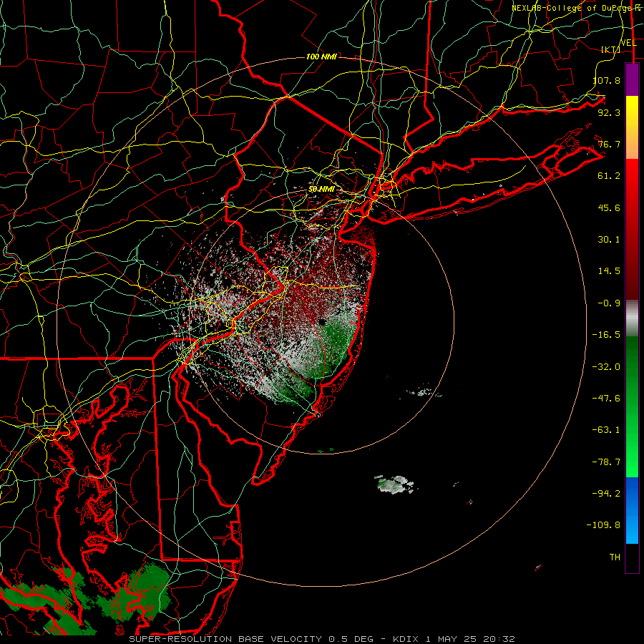Viewport: 644px width, 644px height.
Task: Click the 50 NMI range ring label
Action: 321,189
